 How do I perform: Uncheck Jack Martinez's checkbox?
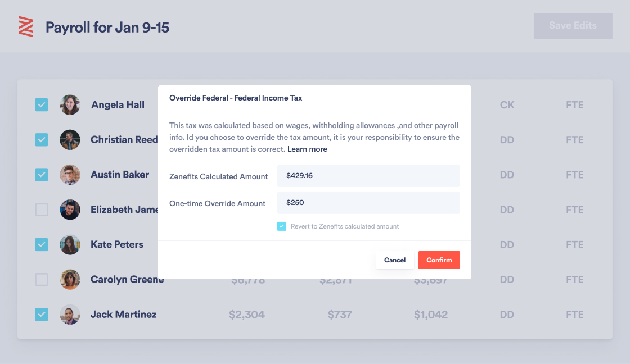[x=42, y=314]
